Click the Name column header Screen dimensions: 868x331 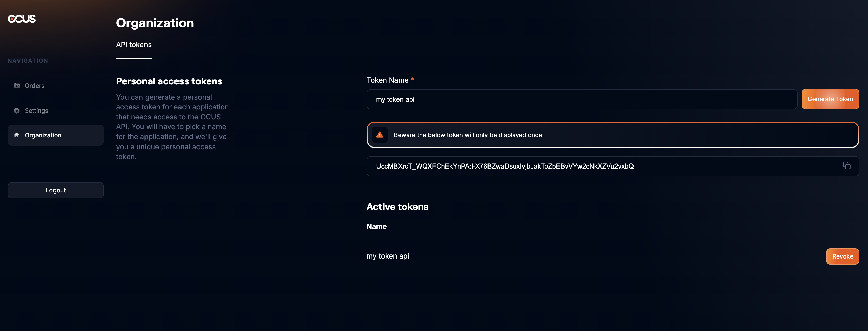[376, 227]
